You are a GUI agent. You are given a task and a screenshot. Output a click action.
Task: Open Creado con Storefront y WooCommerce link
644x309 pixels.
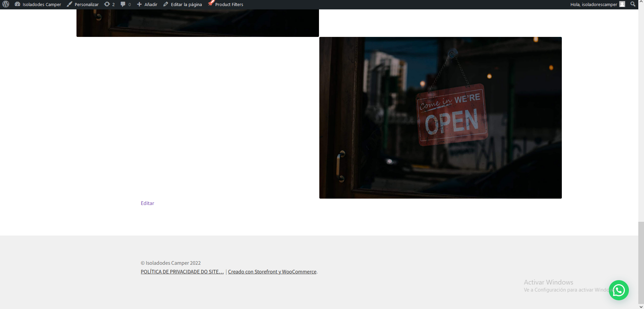tap(272, 272)
